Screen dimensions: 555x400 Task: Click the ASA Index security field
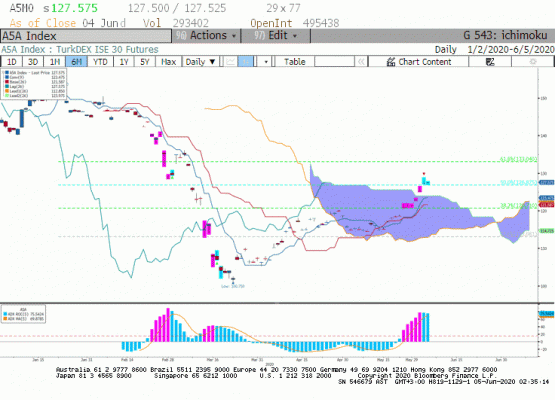86,36
